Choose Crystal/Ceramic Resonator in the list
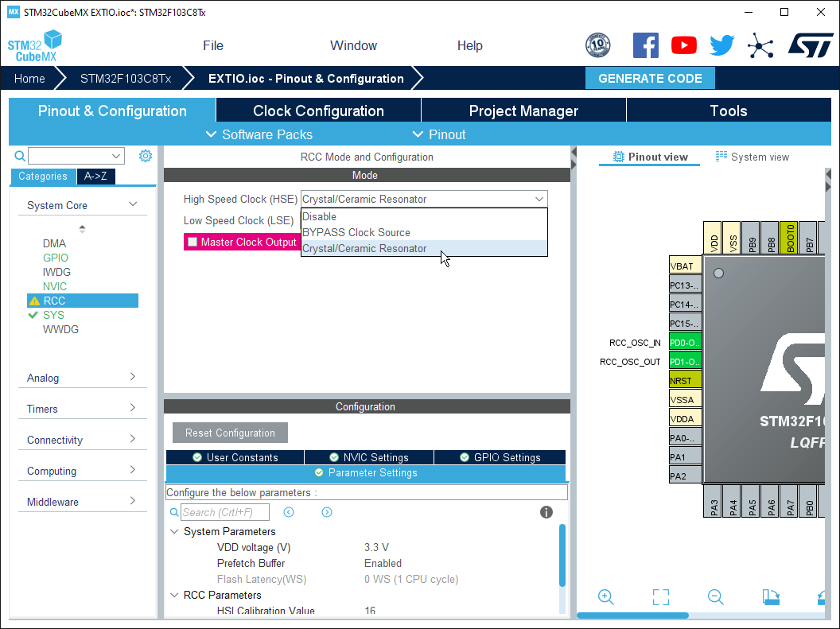840x629 pixels. pos(424,248)
